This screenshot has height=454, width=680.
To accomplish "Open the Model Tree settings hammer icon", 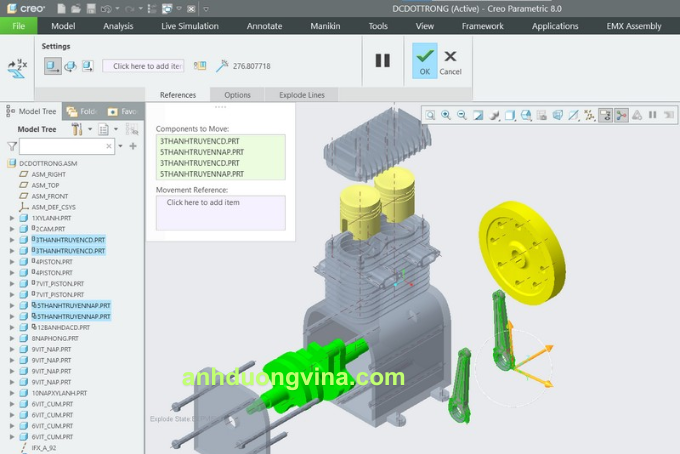I will pos(77,129).
